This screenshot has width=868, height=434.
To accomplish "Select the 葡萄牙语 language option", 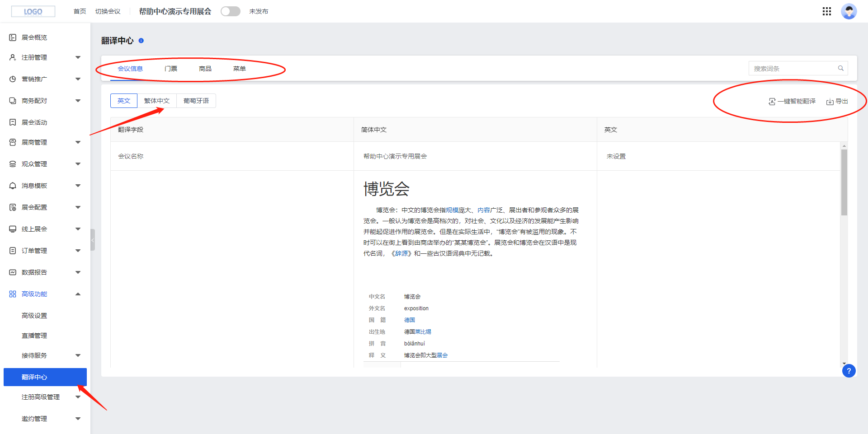I will 196,101.
